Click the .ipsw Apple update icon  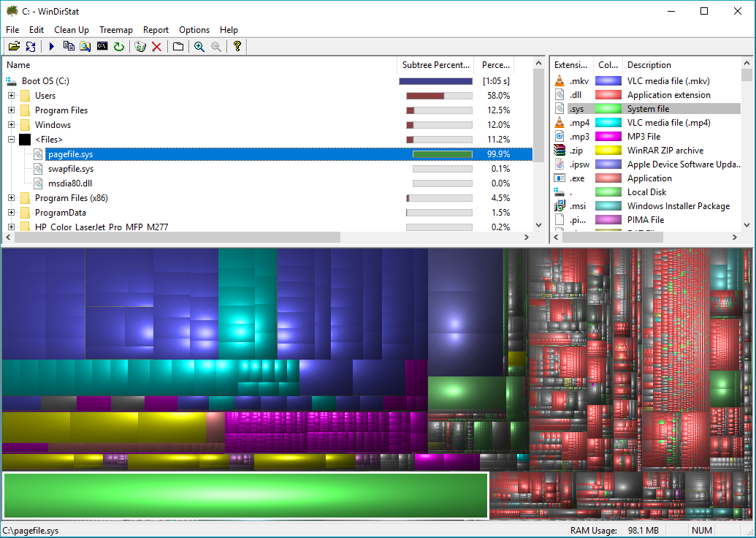tap(560, 164)
